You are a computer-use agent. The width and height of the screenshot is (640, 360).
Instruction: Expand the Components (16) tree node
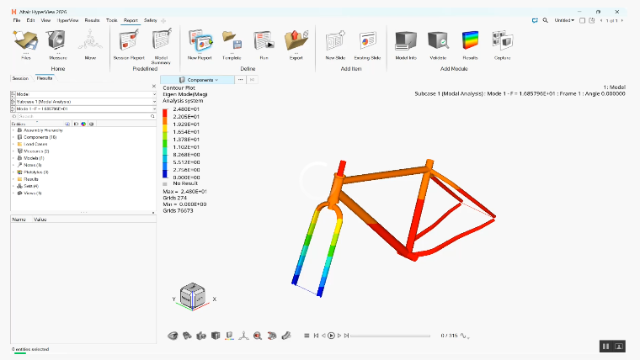coord(13,137)
